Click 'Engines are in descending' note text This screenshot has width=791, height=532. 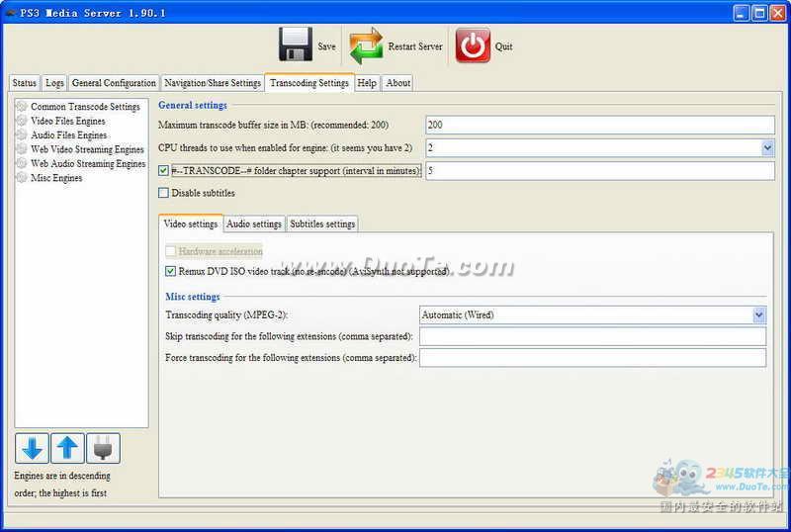click(62, 476)
